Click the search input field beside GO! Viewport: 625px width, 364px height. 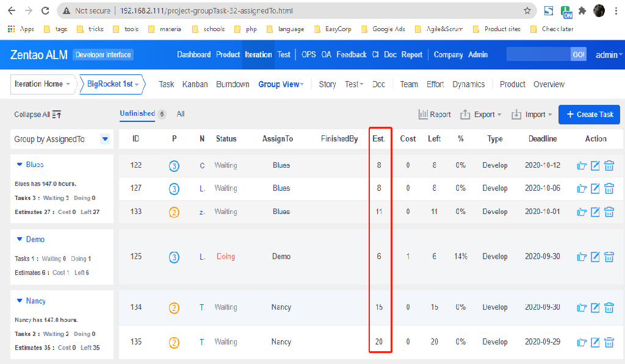[x=538, y=54]
